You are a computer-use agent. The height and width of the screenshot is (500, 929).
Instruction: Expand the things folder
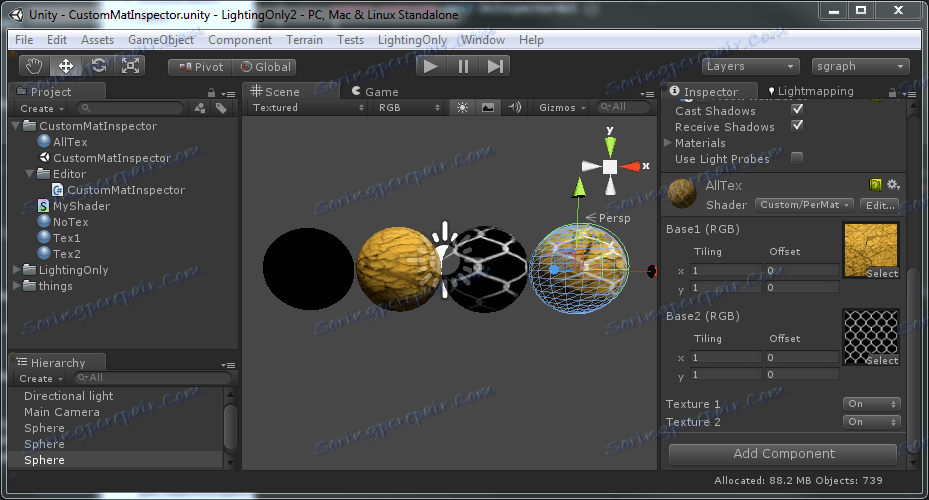click(16, 286)
